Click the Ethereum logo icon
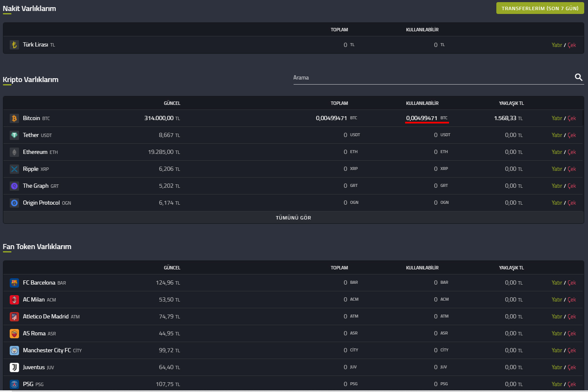 tap(14, 152)
